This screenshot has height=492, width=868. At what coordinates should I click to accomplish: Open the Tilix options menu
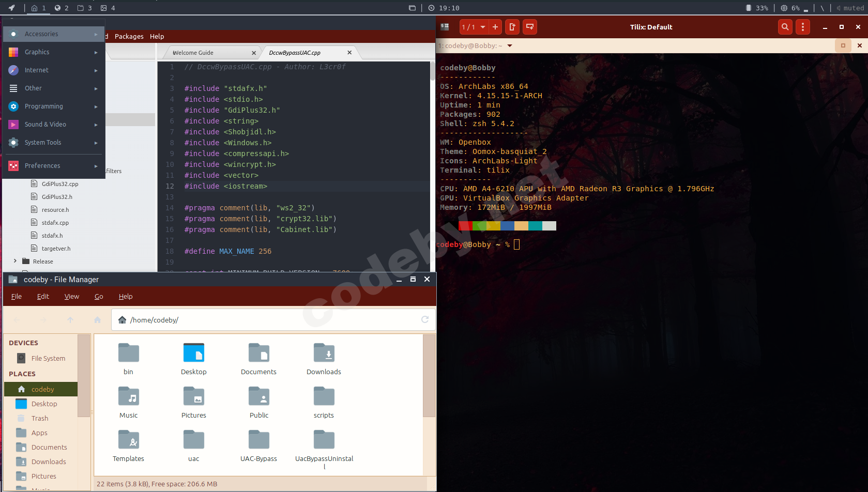803,27
